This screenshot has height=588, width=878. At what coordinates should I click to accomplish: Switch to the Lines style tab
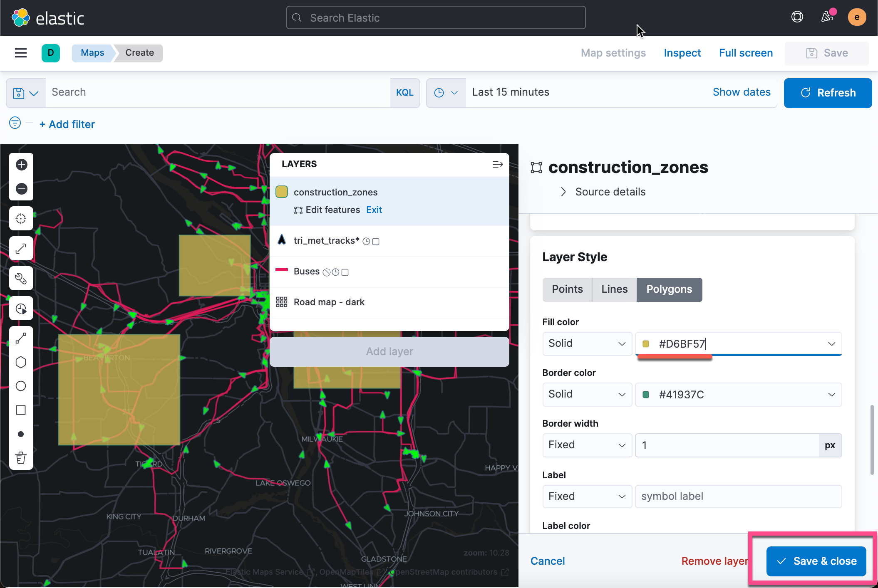pos(614,289)
